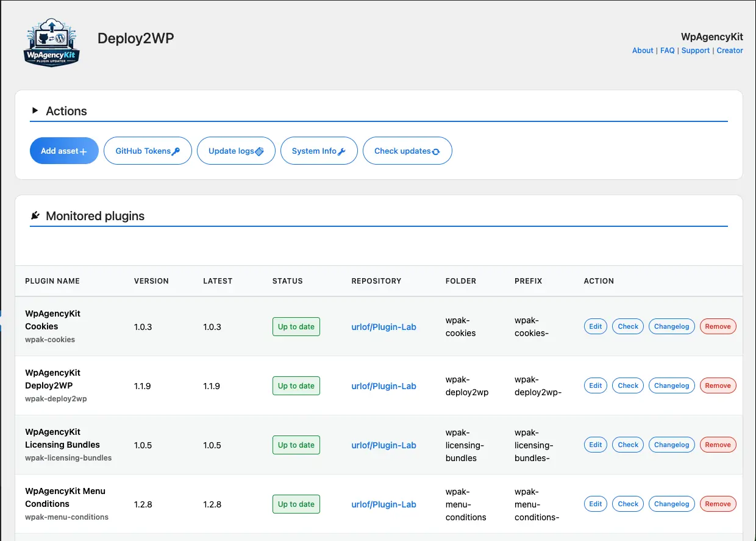Open the Creator link

click(x=730, y=51)
